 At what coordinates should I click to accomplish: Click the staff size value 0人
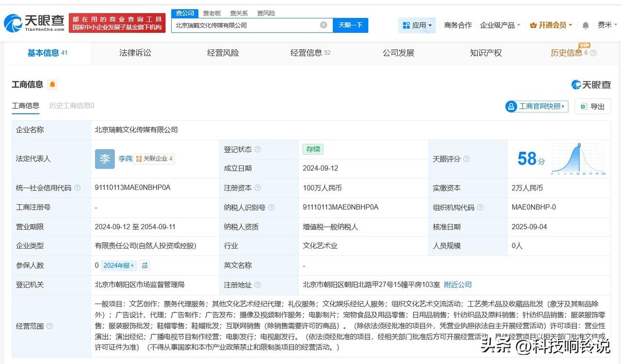click(517, 246)
